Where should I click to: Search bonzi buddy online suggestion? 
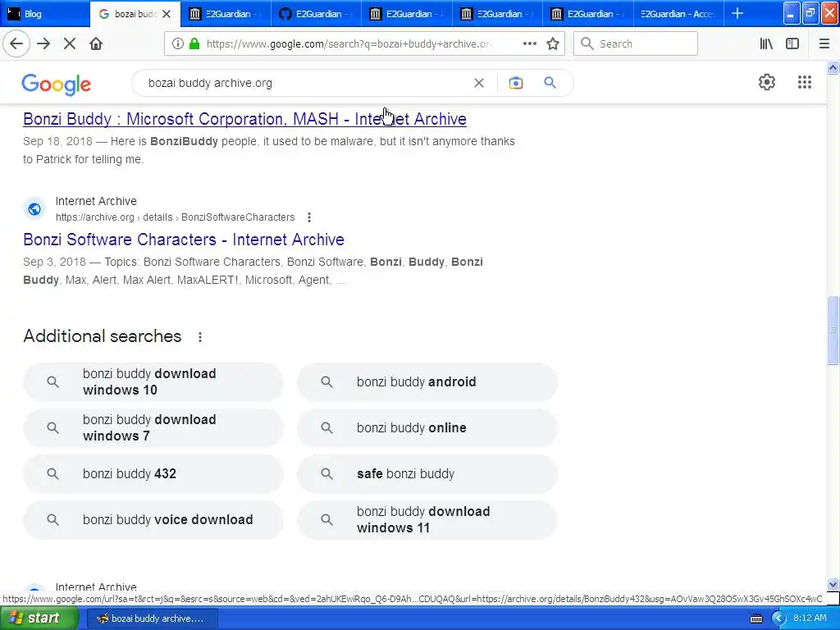point(427,427)
